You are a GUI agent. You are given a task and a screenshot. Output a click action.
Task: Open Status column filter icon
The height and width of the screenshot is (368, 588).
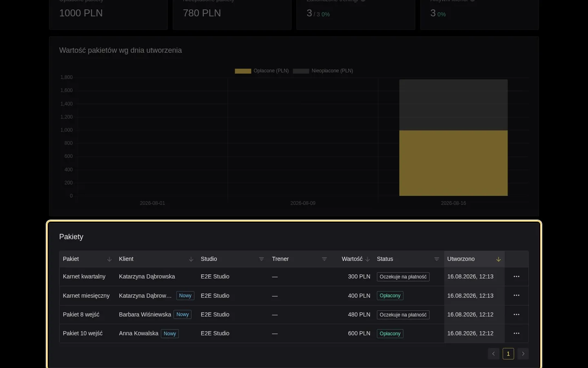[x=437, y=259]
